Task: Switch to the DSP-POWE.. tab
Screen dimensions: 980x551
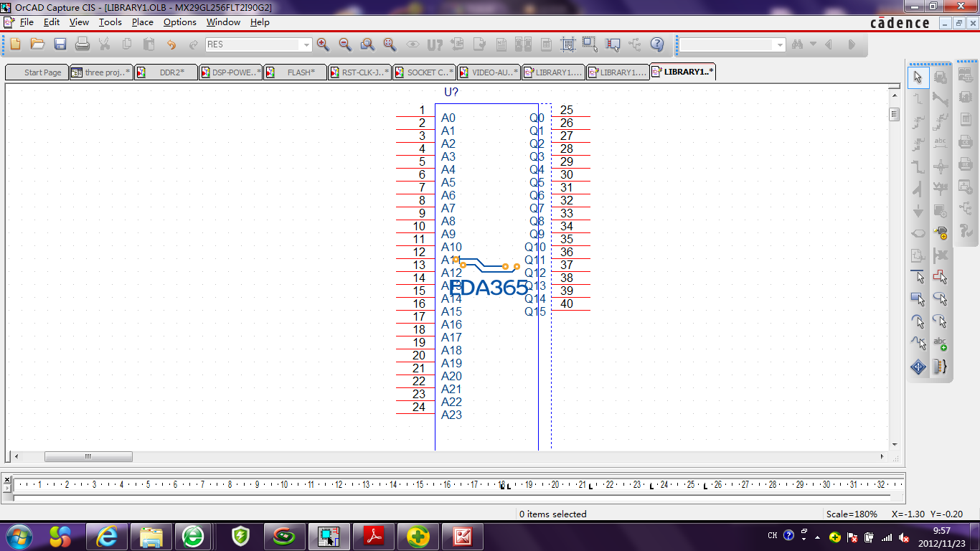Action: click(x=230, y=72)
